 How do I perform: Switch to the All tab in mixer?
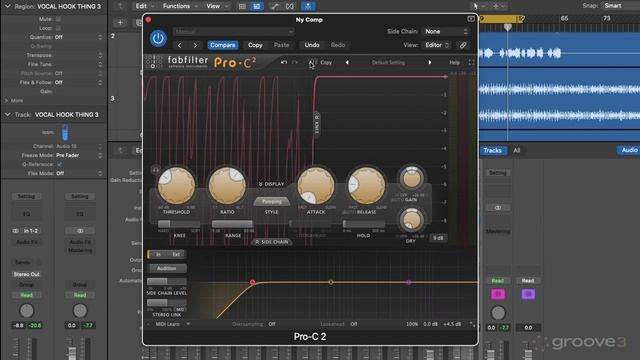(516, 151)
